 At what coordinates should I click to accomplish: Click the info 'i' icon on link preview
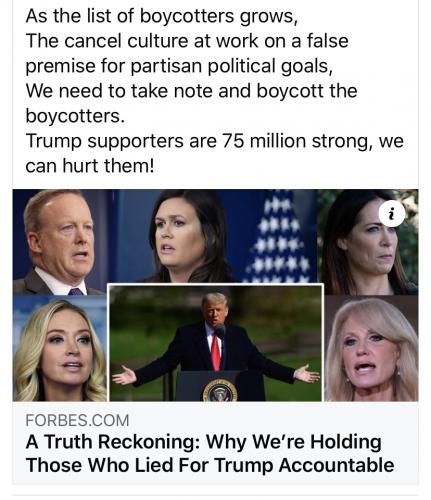click(392, 214)
